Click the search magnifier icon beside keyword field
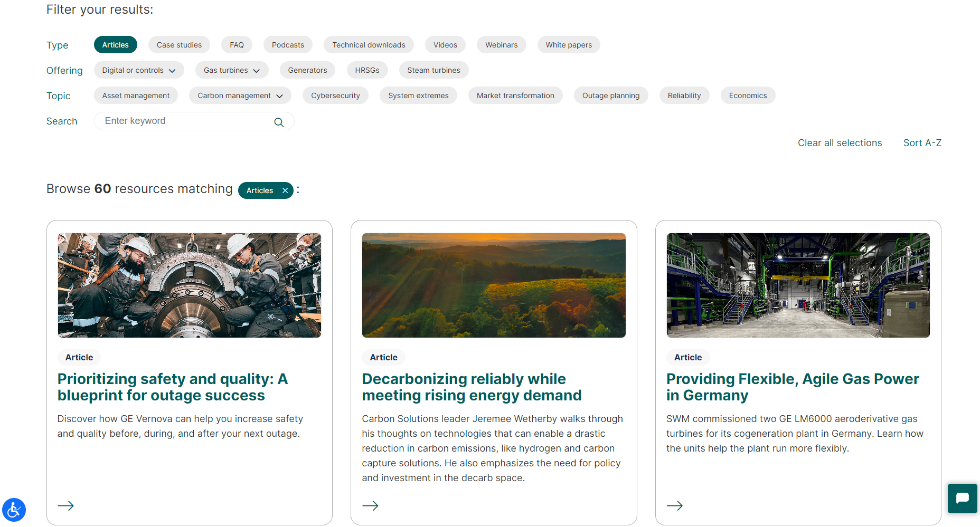This screenshot has height=527, width=980. (279, 121)
